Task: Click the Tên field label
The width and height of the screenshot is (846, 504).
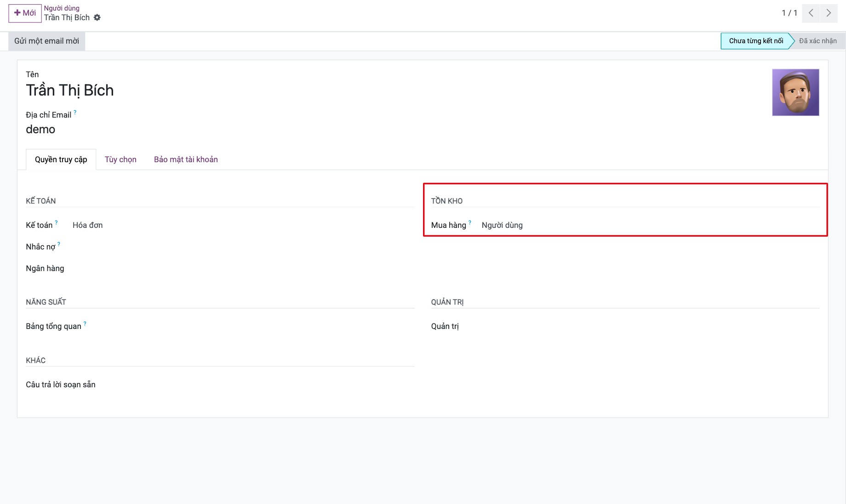Action: click(x=32, y=74)
